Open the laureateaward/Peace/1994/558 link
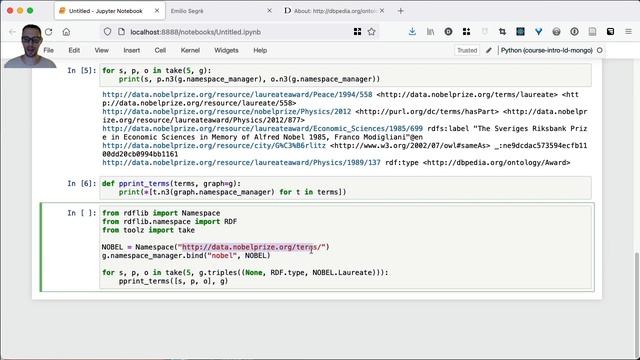The image size is (640, 360). [237, 94]
